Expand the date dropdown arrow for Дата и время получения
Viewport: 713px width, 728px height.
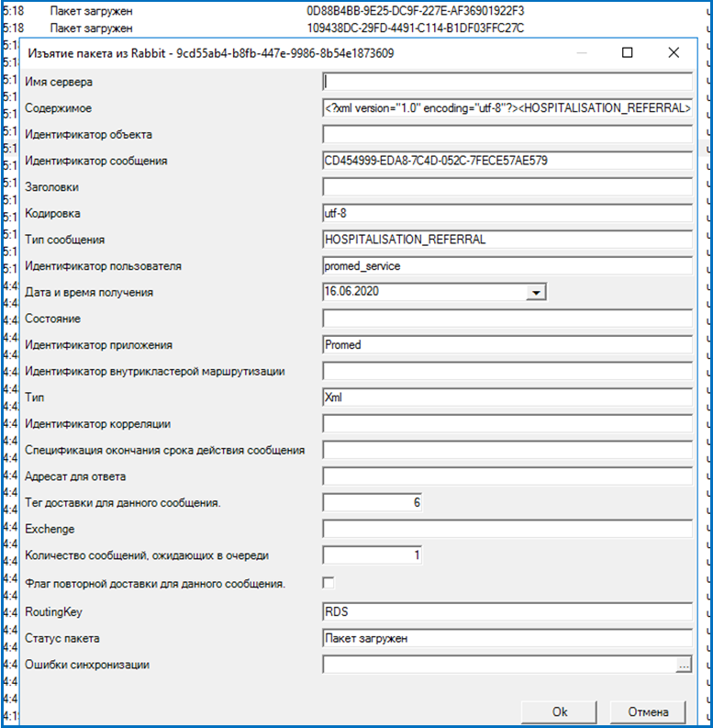tap(536, 292)
